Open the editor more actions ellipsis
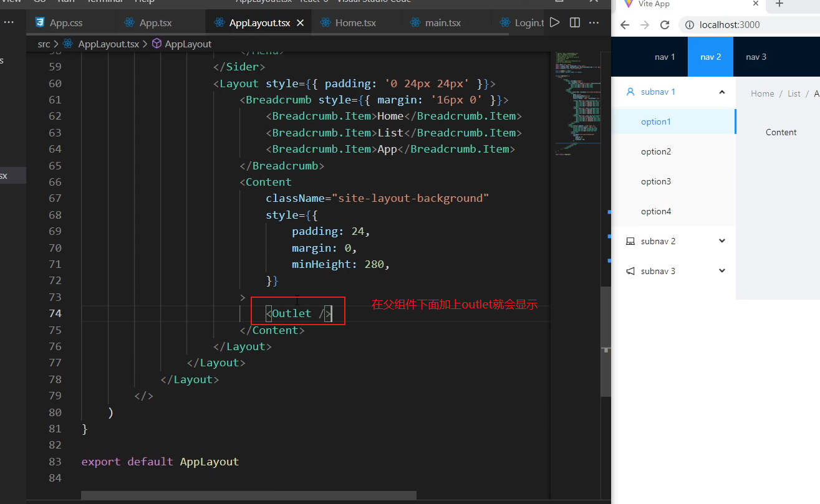Viewport: 820px width, 504px height. tap(594, 22)
